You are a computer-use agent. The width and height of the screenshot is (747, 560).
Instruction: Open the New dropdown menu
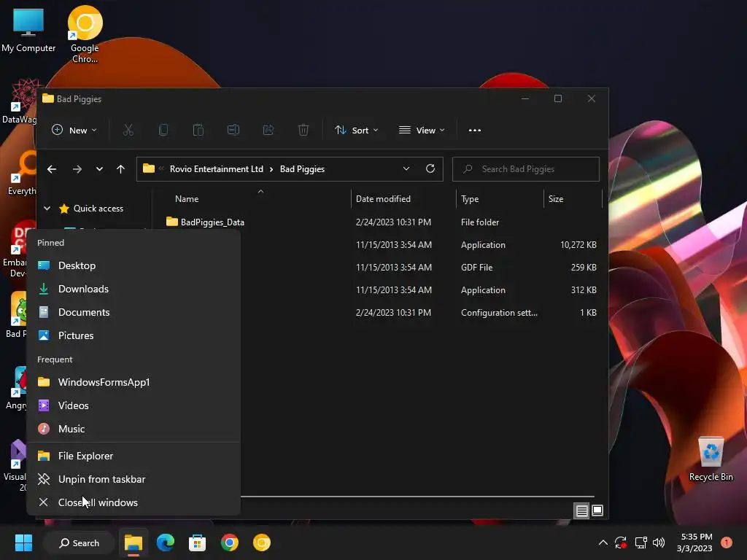tap(74, 130)
